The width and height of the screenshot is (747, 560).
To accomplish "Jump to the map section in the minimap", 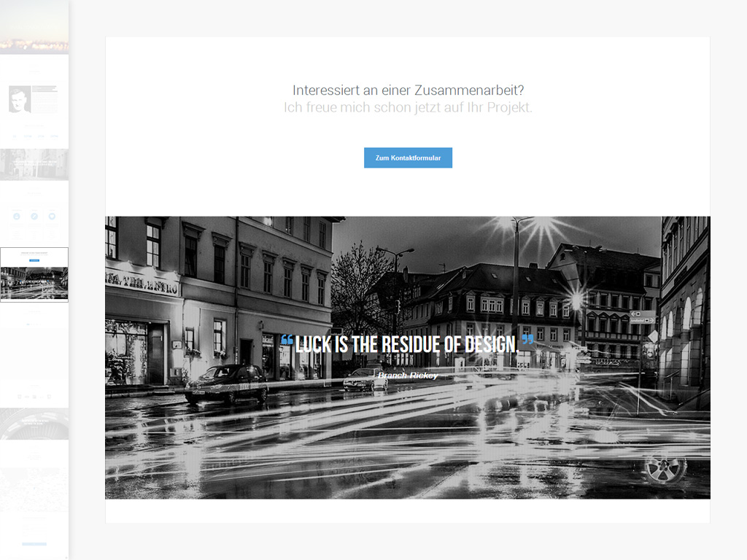I will click(34, 489).
